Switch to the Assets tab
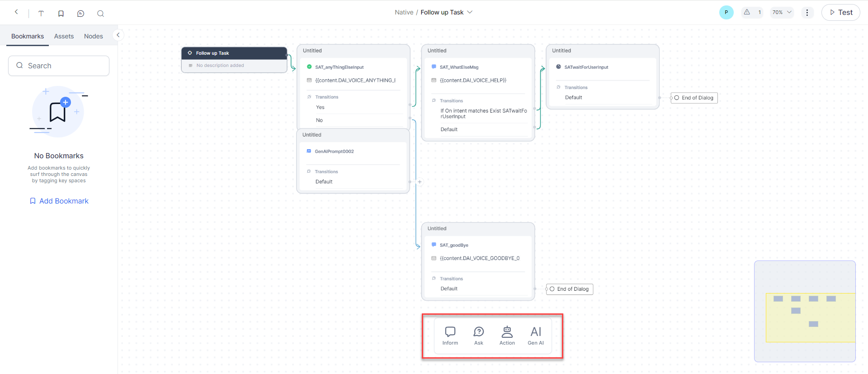 64,36
